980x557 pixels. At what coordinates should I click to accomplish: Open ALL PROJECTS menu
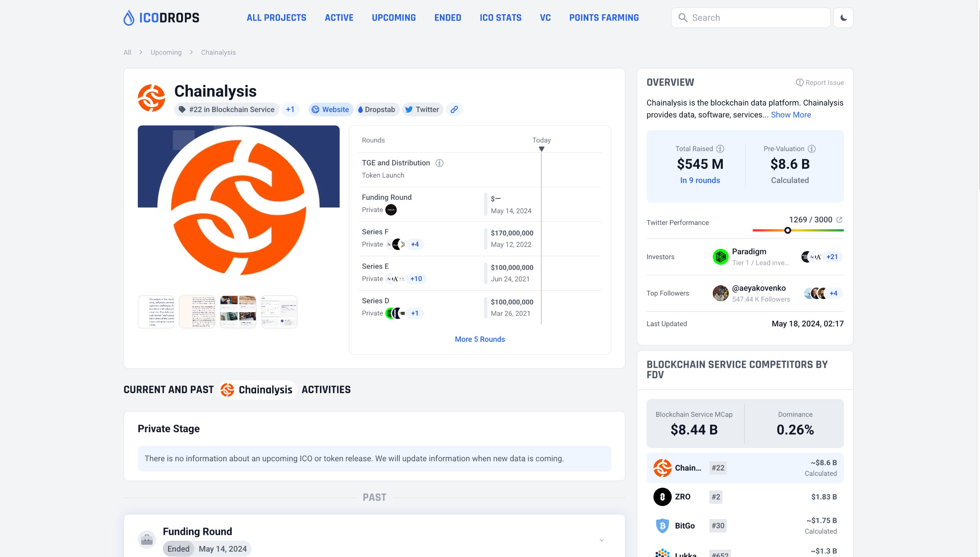276,18
